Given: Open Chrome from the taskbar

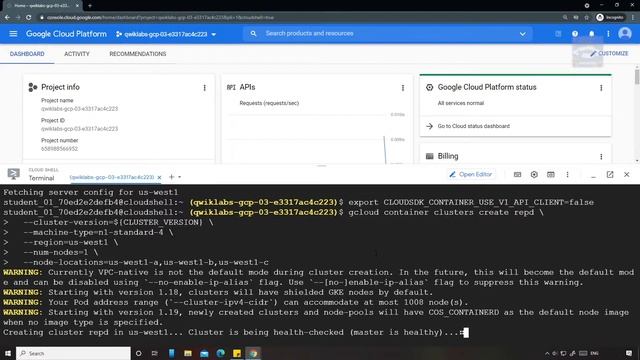Looking at the screenshot, I should point(253,353).
